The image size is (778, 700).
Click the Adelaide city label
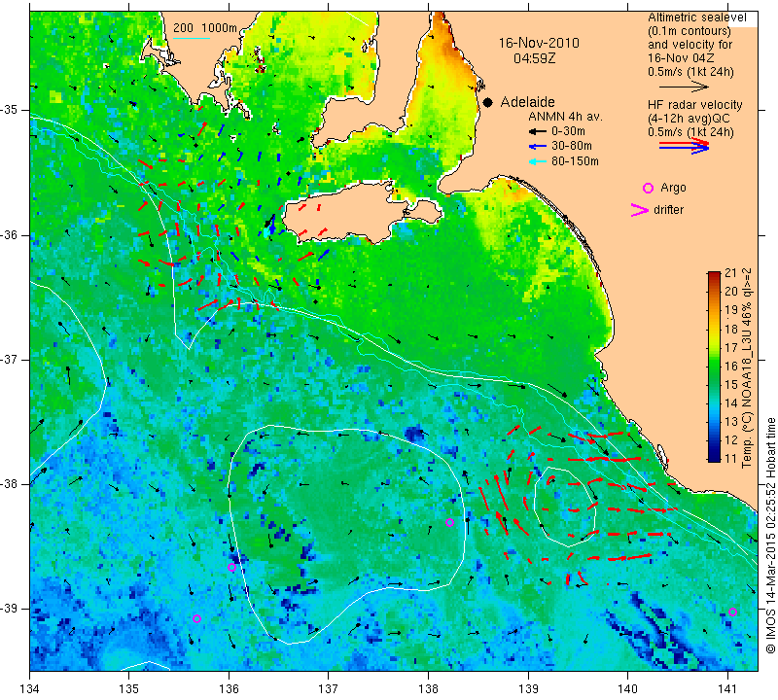pos(527,102)
